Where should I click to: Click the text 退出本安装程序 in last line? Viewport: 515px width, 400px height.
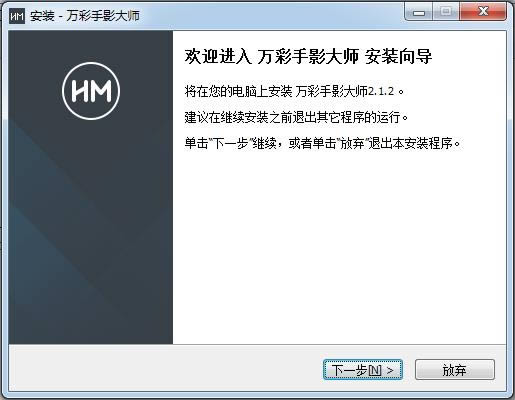tap(411, 144)
